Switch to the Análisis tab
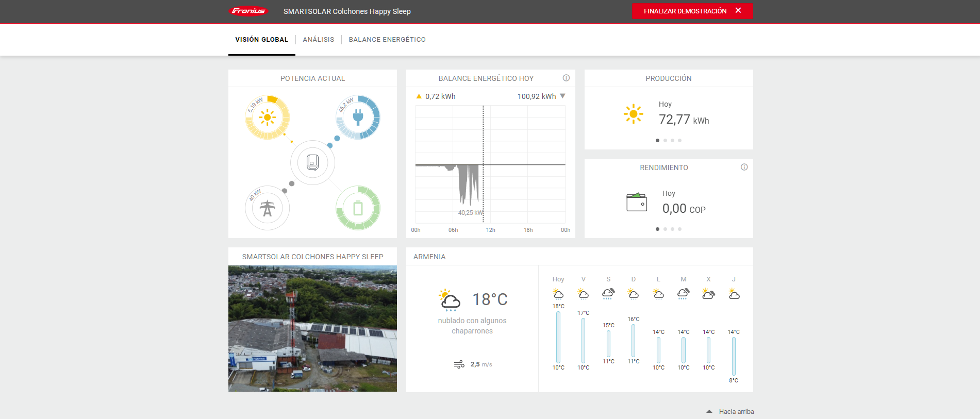This screenshot has height=419, width=980. pos(318,40)
